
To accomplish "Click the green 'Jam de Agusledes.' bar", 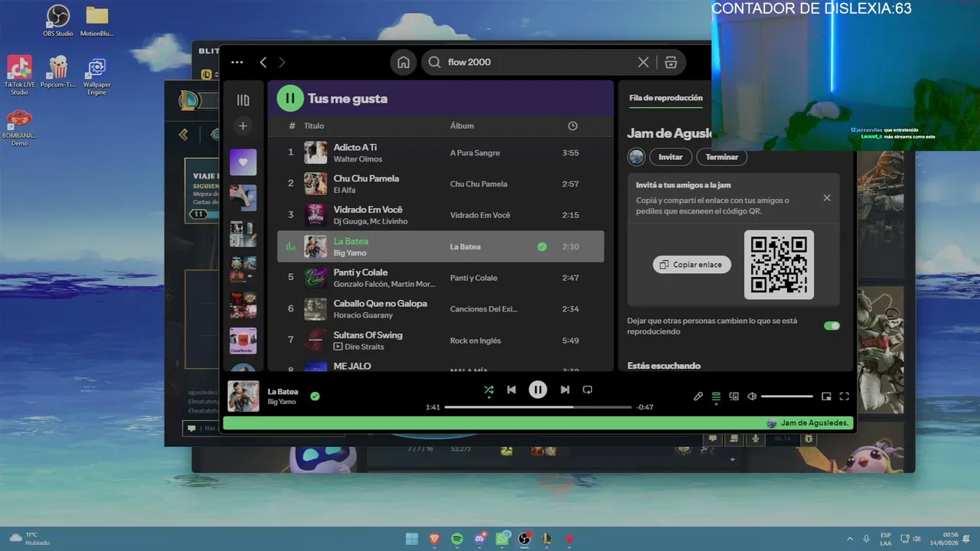I will pos(539,423).
